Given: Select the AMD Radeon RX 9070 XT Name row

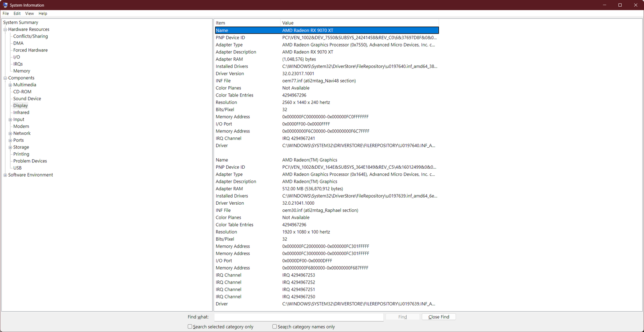Looking at the screenshot, I should [327, 30].
